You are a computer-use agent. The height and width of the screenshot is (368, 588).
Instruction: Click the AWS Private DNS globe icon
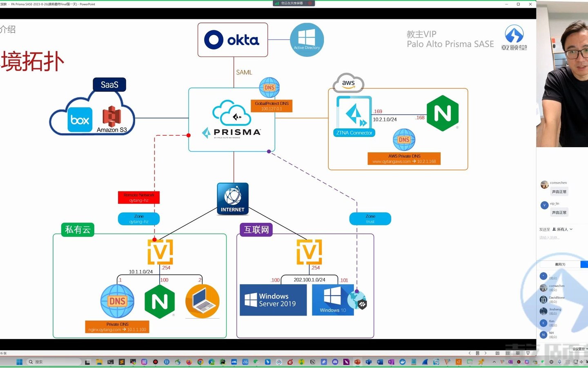pos(404,139)
